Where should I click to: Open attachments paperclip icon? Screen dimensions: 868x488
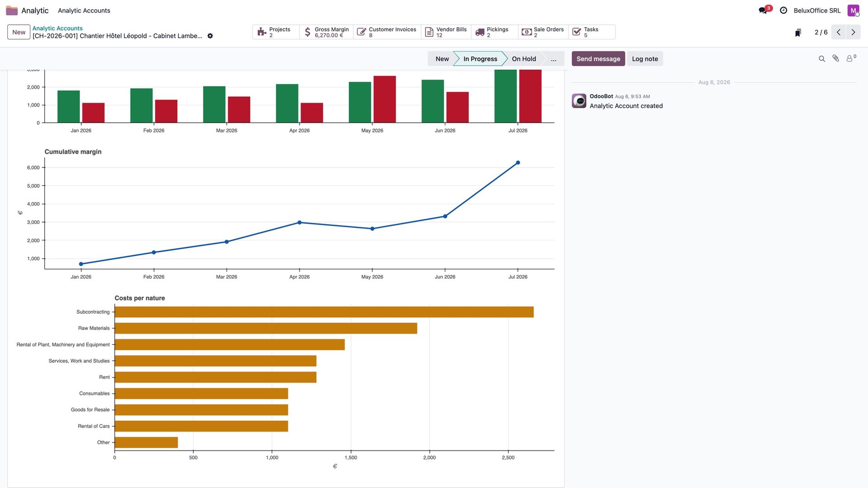(x=836, y=58)
